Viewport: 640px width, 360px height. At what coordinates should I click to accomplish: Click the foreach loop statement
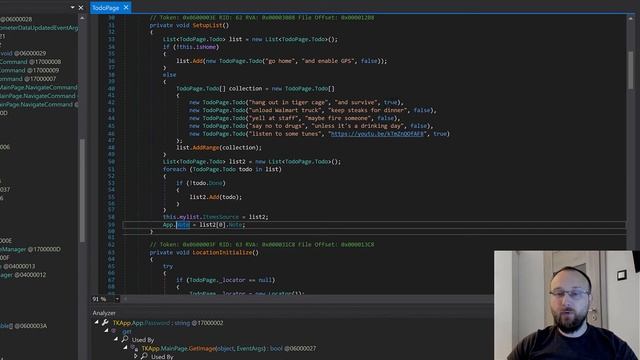coord(222,169)
